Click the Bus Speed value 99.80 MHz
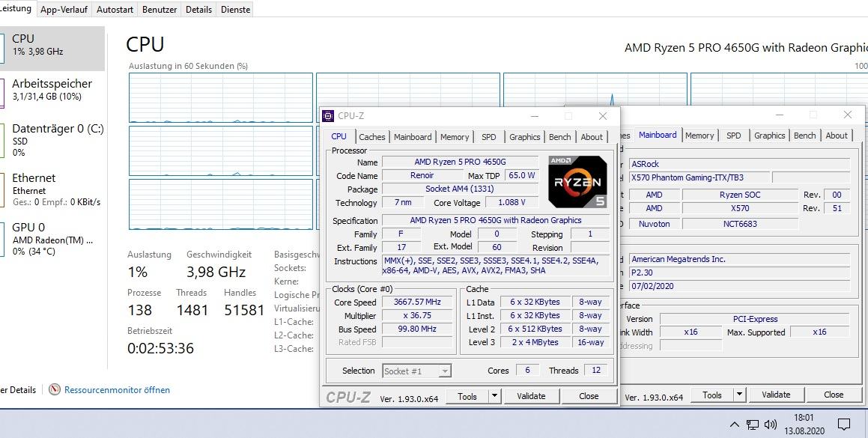This screenshot has height=438, width=868. pos(417,329)
